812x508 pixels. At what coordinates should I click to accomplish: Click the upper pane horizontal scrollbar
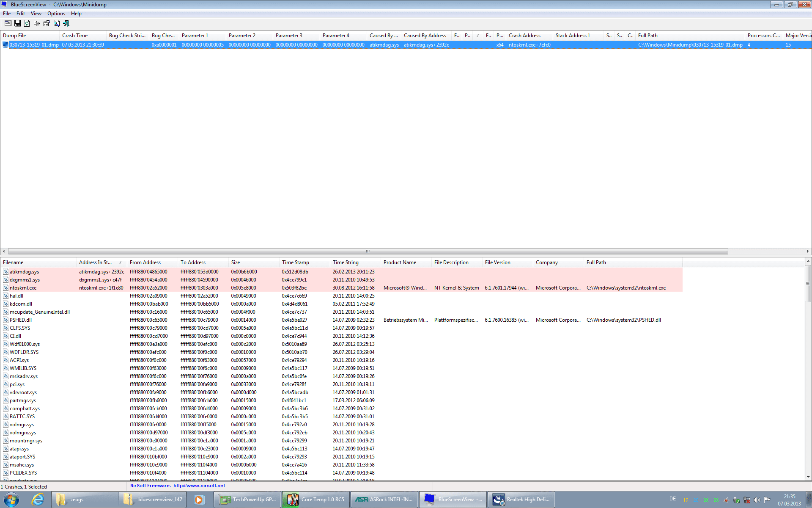pos(368,251)
